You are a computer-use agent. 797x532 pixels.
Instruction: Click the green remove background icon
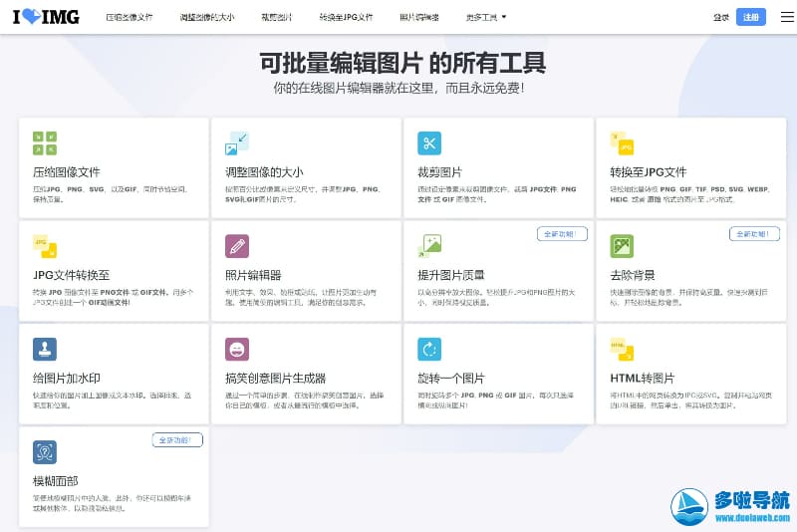point(622,246)
